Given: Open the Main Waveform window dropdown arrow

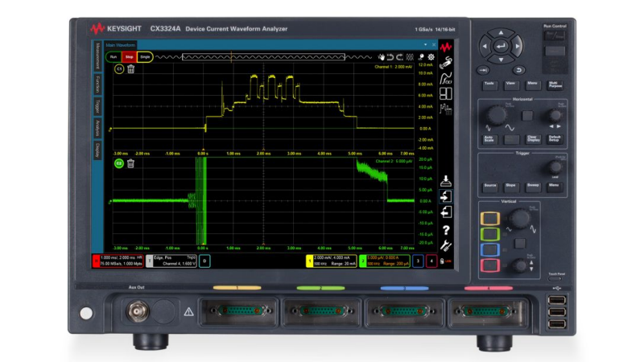Looking at the screenshot, I should [425, 45].
